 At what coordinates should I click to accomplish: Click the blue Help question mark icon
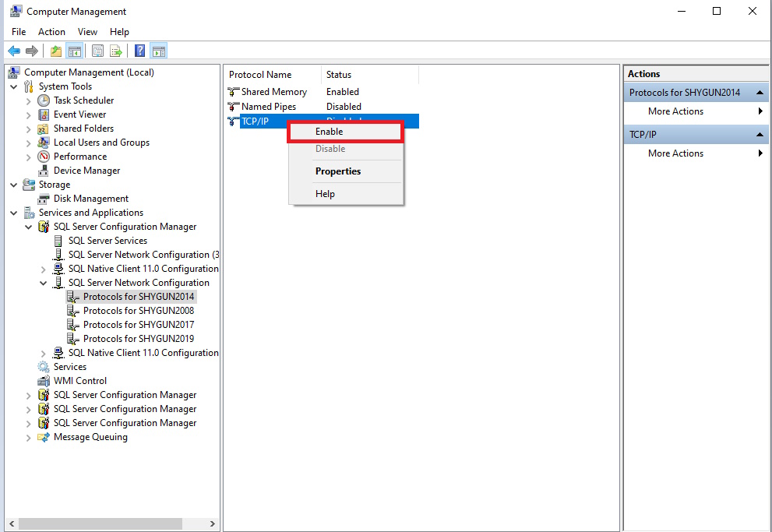(x=139, y=51)
